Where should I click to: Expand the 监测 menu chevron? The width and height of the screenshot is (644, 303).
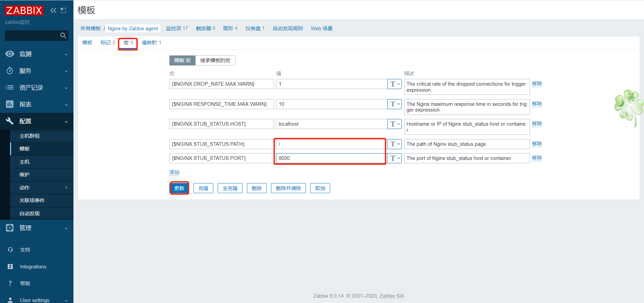click(66, 54)
